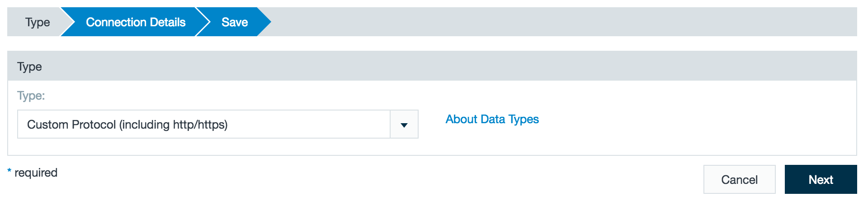Jump to the Save wizard step
868x202 pixels.
(235, 22)
